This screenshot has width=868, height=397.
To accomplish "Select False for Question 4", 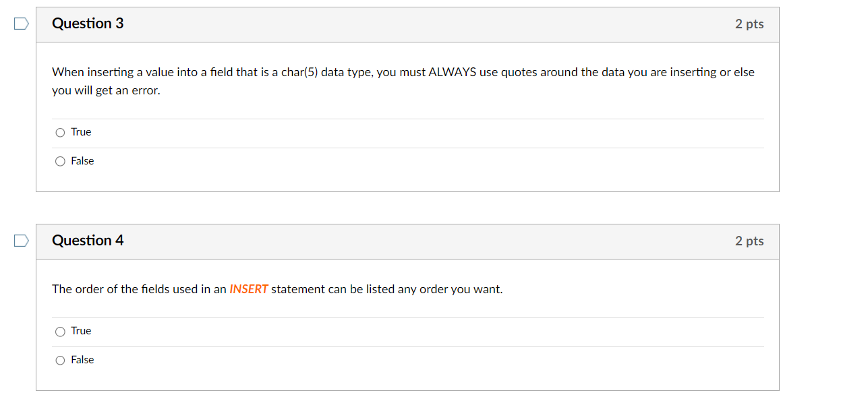I will [x=60, y=360].
